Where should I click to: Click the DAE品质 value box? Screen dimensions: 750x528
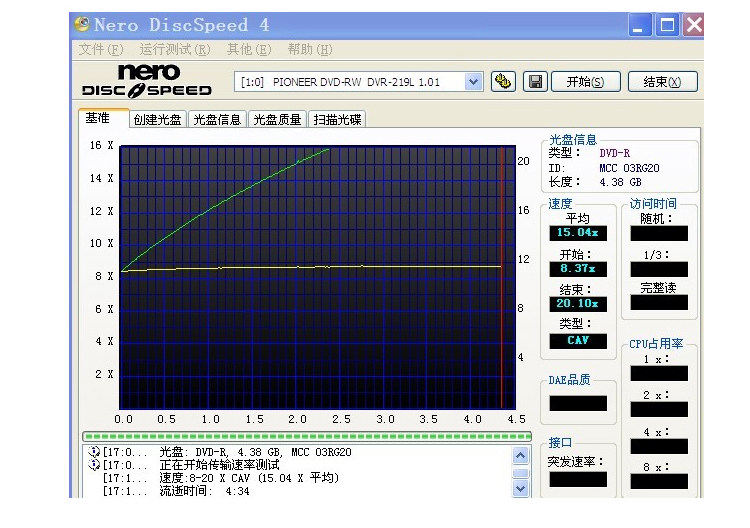coord(578,403)
